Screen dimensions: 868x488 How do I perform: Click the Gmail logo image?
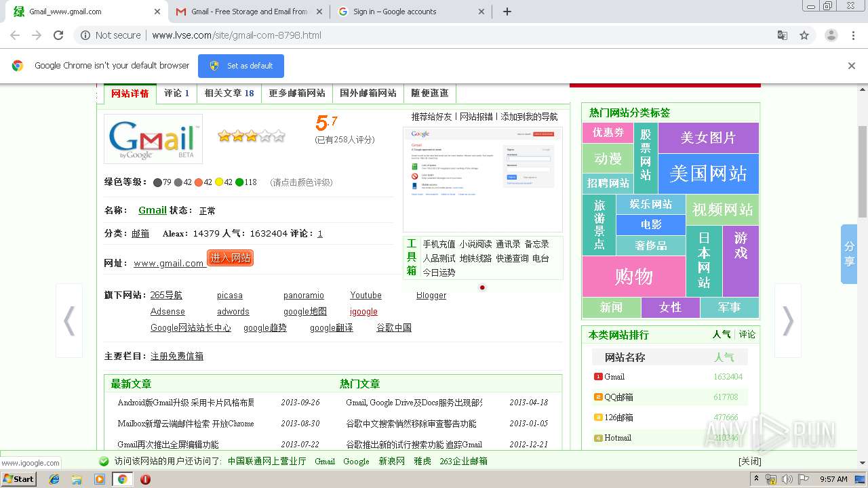coord(153,139)
